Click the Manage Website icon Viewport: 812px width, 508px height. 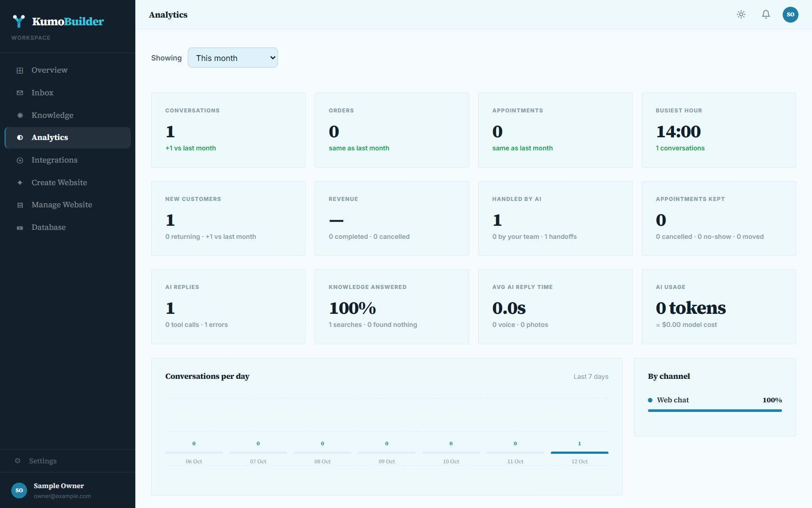click(x=20, y=205)
